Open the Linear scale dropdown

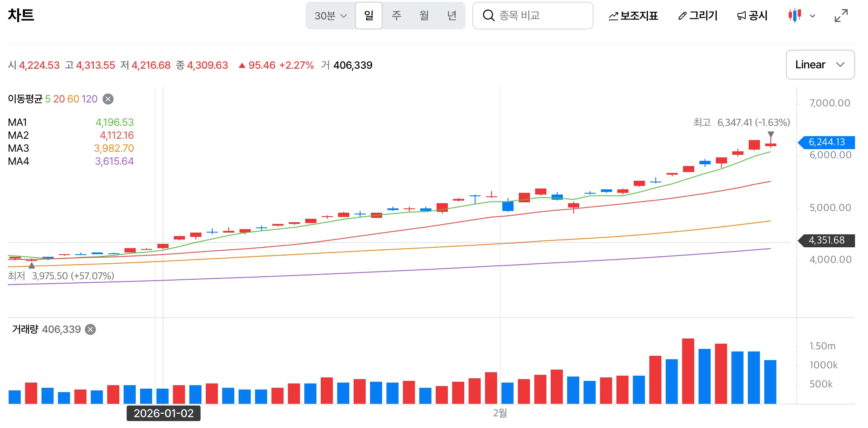820,64
